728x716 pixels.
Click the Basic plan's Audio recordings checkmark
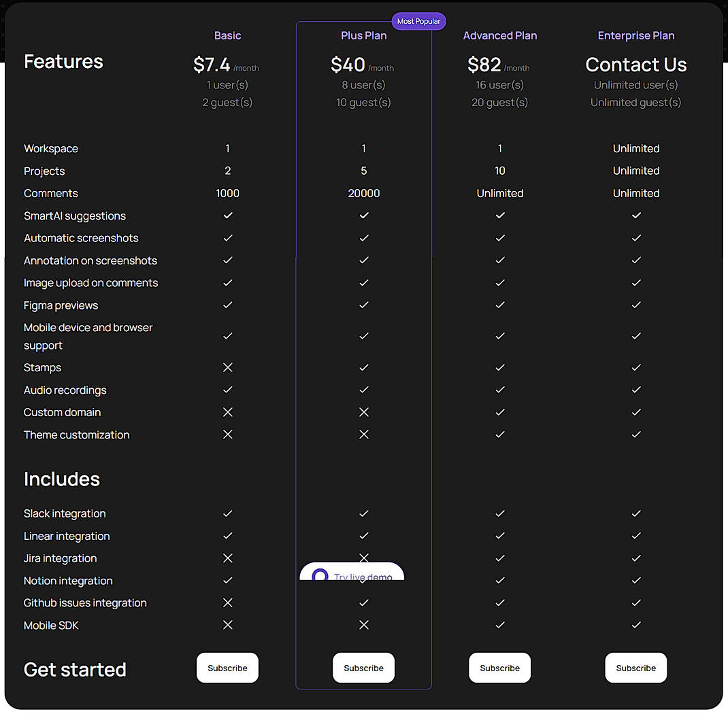[227, 390]
